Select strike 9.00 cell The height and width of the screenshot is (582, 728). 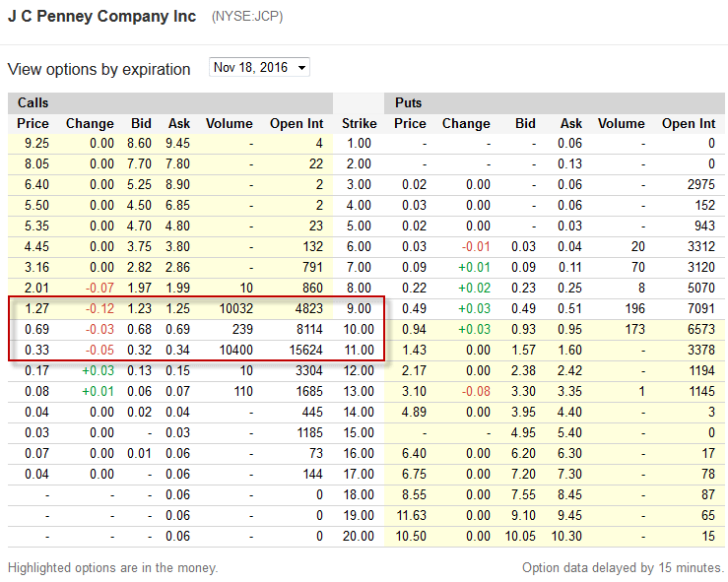[x=359, y=308]
